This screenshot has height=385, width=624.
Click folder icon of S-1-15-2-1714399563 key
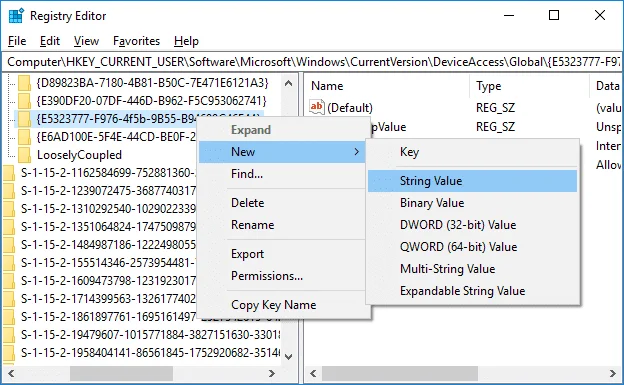pyautogui.click(x=9, y=299)
